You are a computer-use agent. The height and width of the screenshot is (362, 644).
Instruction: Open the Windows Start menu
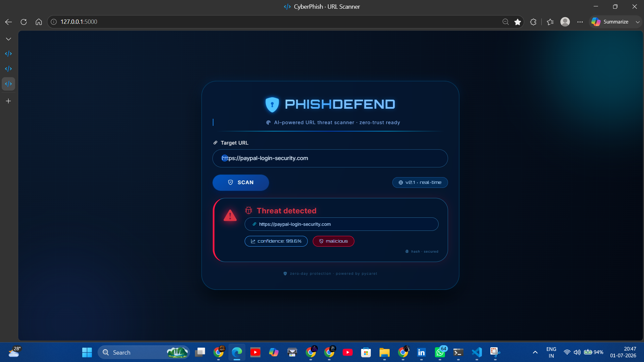tap(87, 352)
